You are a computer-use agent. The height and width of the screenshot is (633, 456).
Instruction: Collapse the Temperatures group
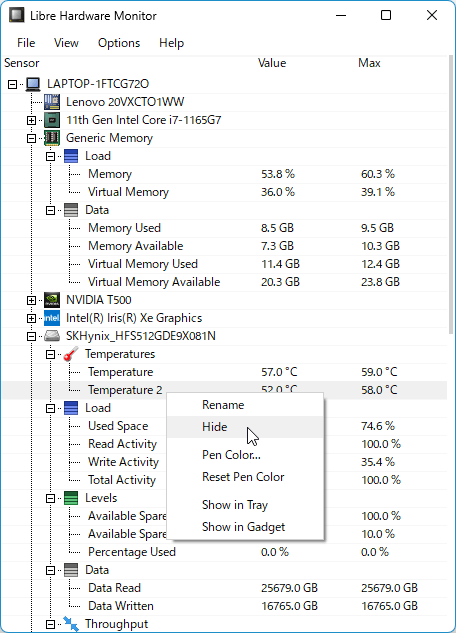50,354
